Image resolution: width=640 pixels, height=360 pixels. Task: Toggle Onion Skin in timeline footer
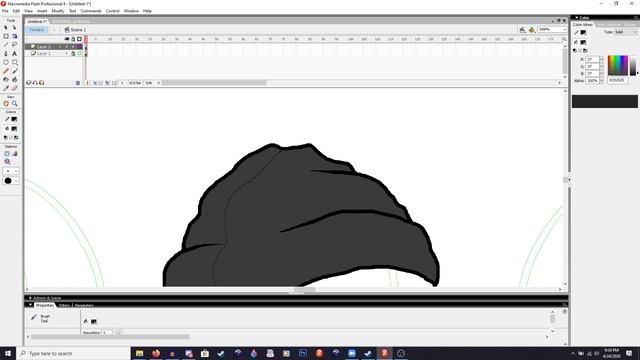95,83
